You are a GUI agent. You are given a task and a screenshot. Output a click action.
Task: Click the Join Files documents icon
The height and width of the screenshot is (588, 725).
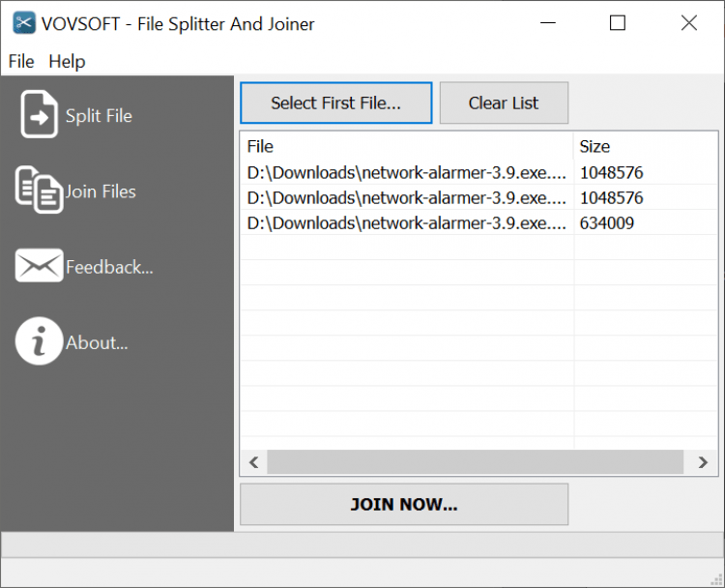[x=39, y=190]
